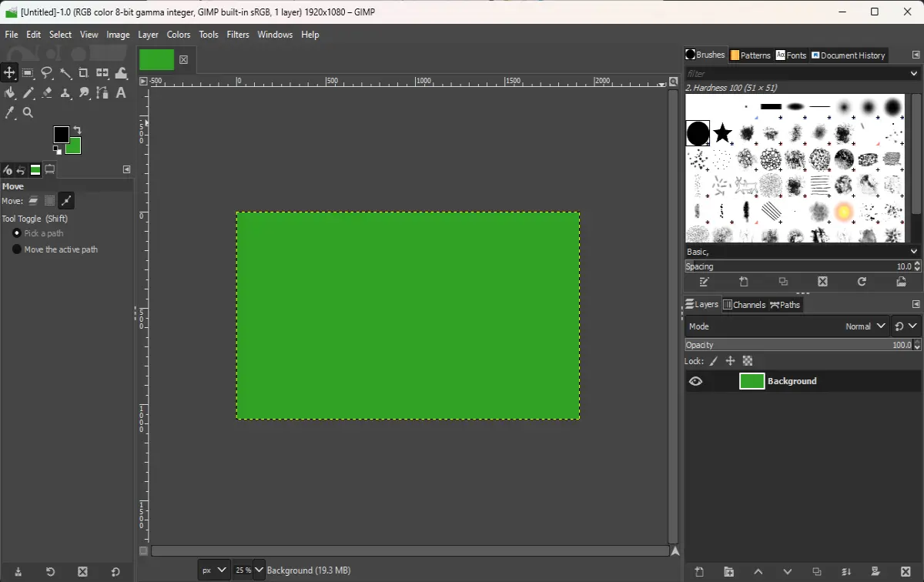Select the Paths tool
This screenshot has height=582, width=924.
pos(102,92)
